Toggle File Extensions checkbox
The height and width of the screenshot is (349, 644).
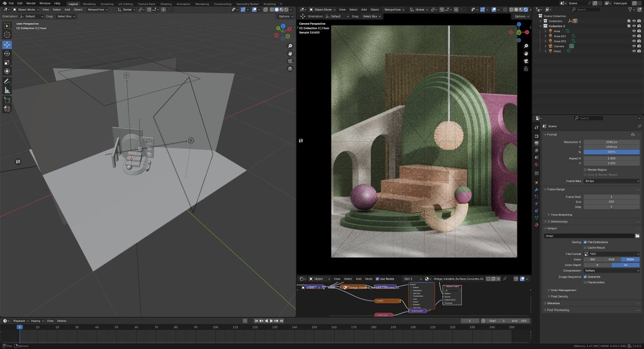coord(586,242)
